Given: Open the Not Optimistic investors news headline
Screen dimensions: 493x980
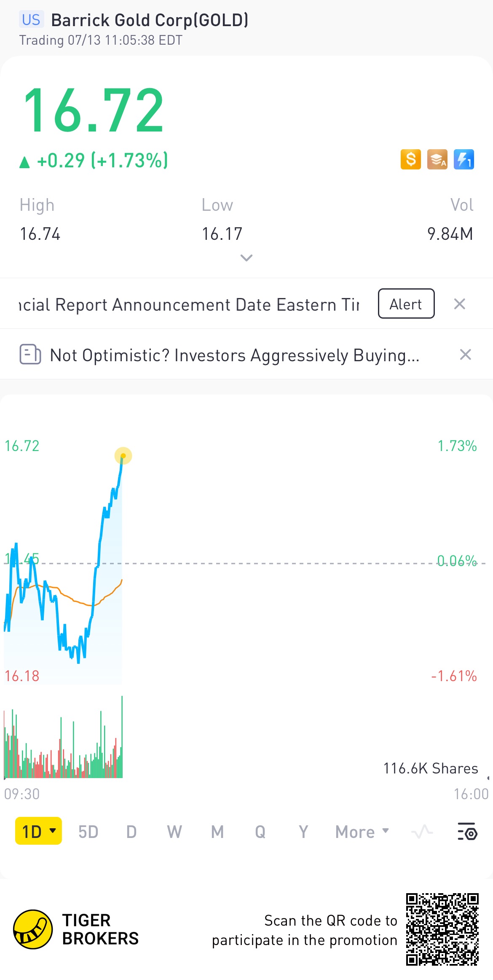Looking at the screenshot, I should pos(234,355).
